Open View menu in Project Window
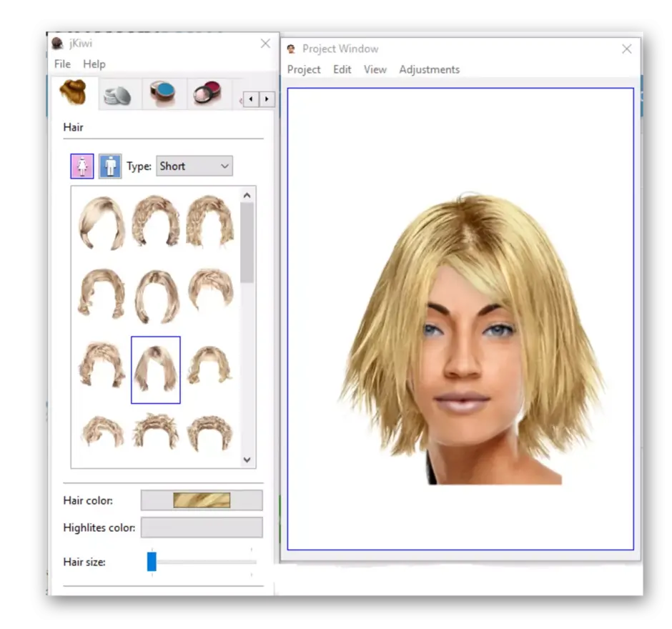This screenshot has width=672, height=629. [375, 69]
